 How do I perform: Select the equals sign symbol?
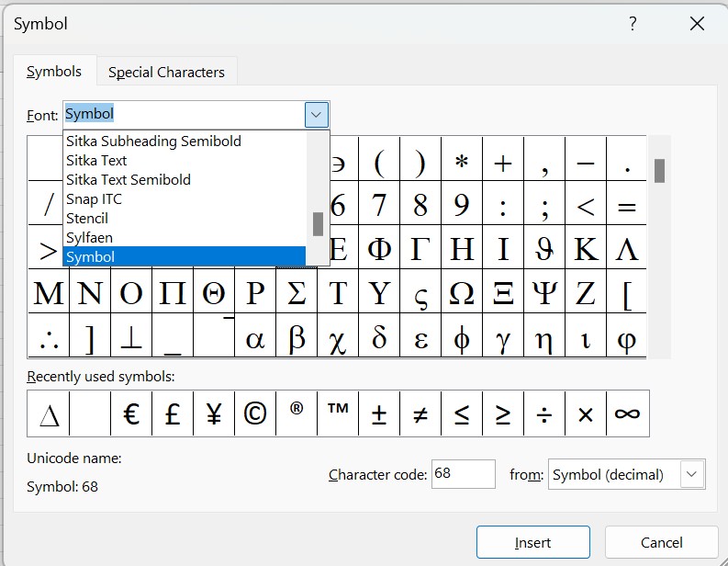tap(626, 203)
